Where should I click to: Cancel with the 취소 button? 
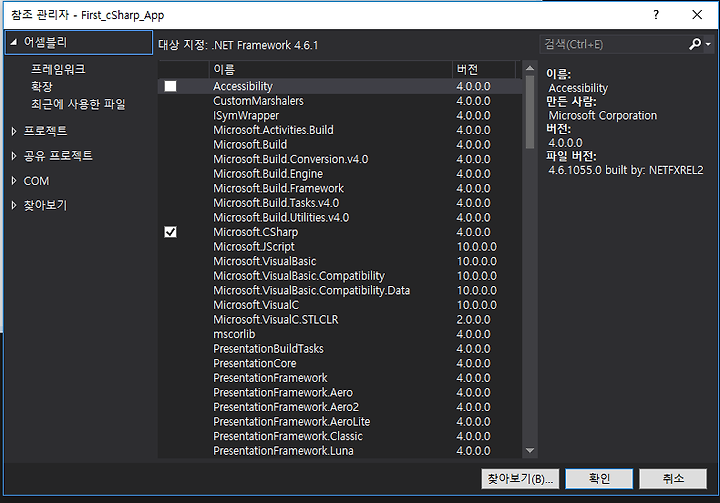click(673, 479)
